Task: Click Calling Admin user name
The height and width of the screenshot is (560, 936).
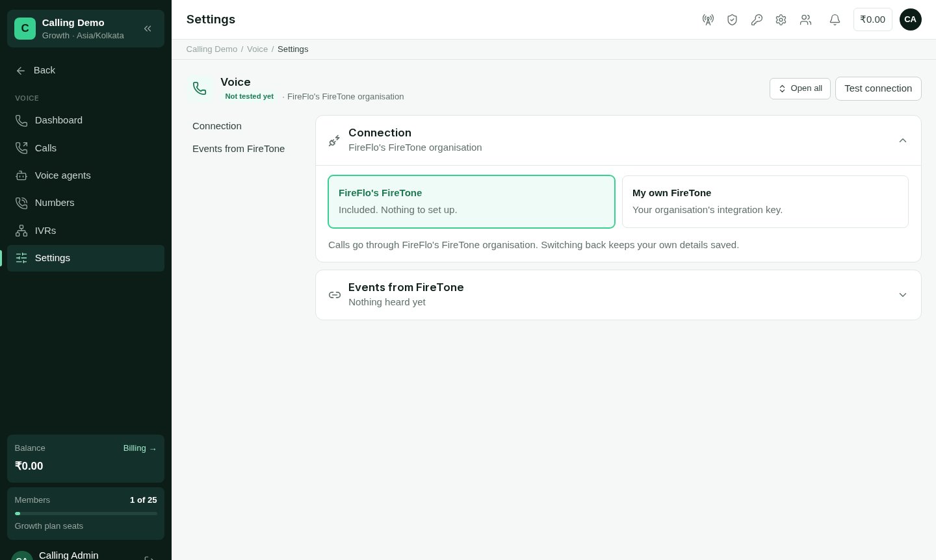Action: (x=69, y=555)
